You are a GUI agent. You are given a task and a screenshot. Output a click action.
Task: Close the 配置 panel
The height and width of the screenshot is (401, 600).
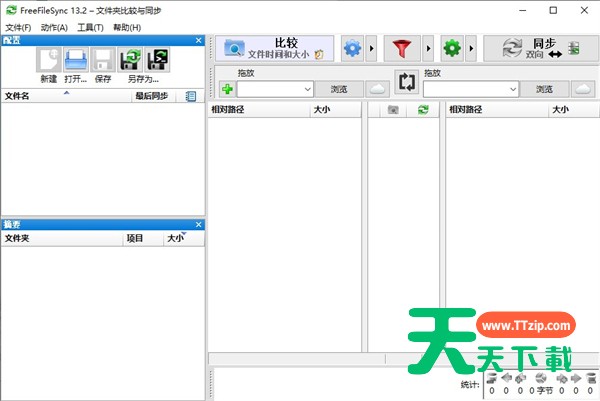pyautogui.click(x=199, y=40)
